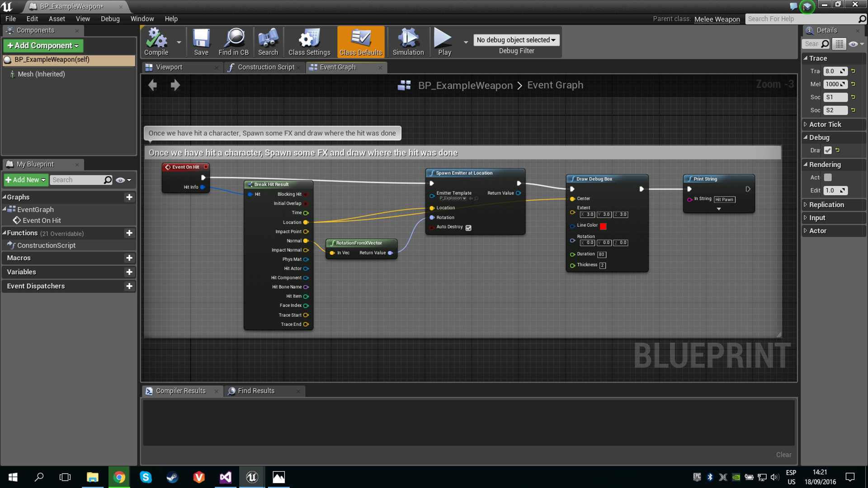868x488 pixels.
Task: Add a new graph with plus icon
Action: [129, 197]
